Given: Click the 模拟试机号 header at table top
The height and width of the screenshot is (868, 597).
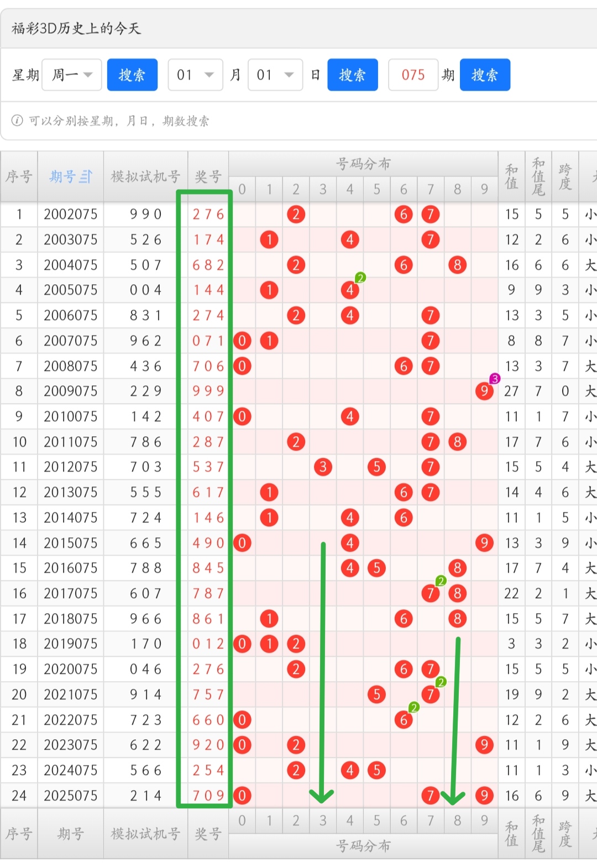Looking at the screenshot, I should [x=146, y=176].
